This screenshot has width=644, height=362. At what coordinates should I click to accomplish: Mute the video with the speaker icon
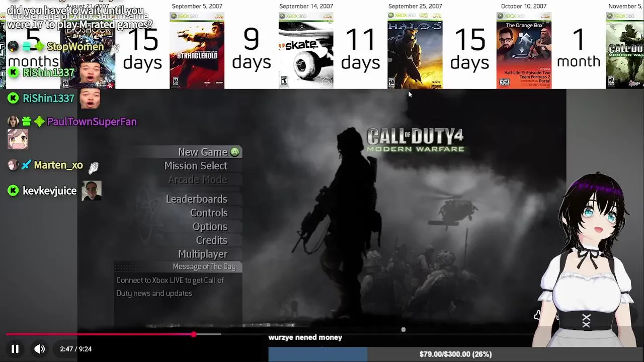click(x=39, y=349)
